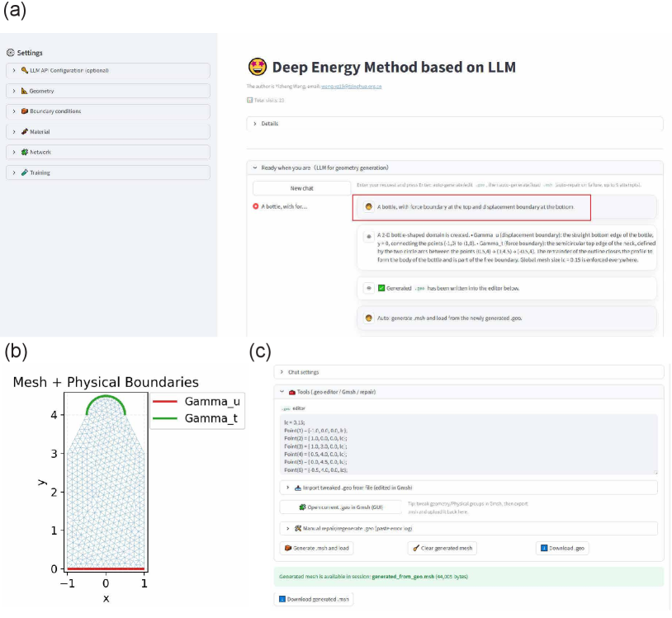Click the brick icon beside Boundary conditions

[25, 111]
